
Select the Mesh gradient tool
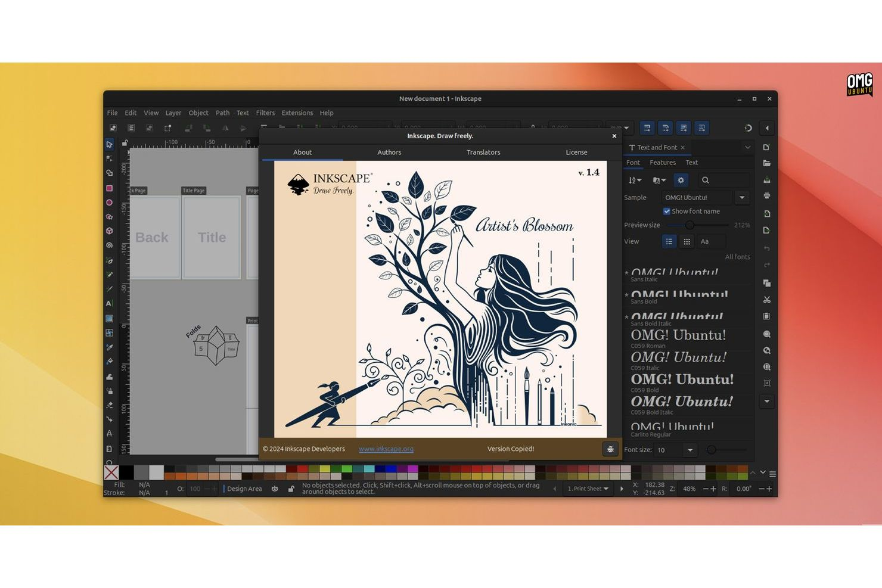point(109,332)
